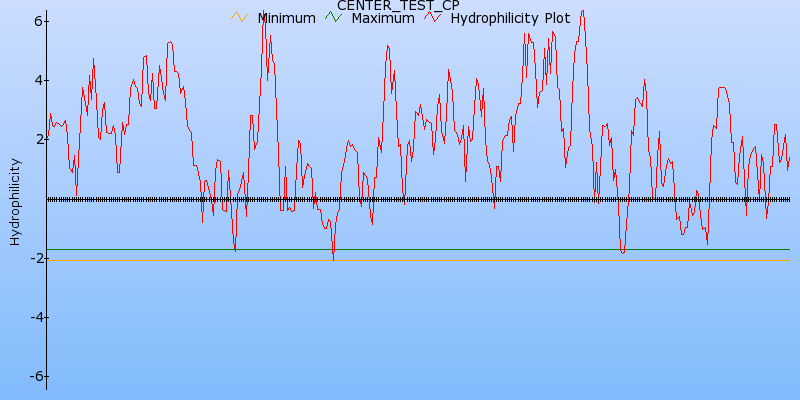Click the highest red peak of the plot
Image resolution: width=800 pixels, height=400 pixels.
pos(582,12)
